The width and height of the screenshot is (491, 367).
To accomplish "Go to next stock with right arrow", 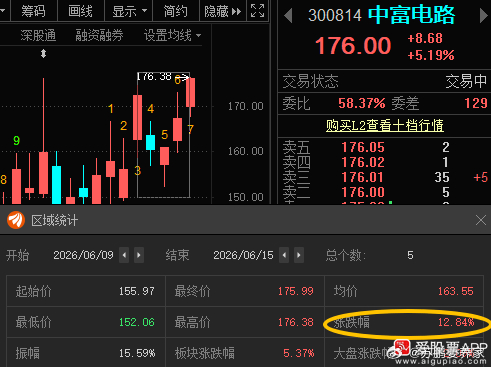I will click(x=483, y=16).
